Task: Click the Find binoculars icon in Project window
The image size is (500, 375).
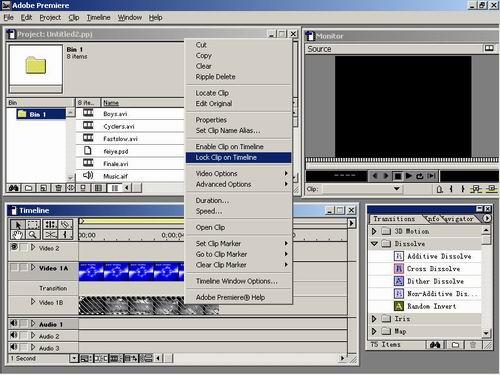Action: (14, 188)
